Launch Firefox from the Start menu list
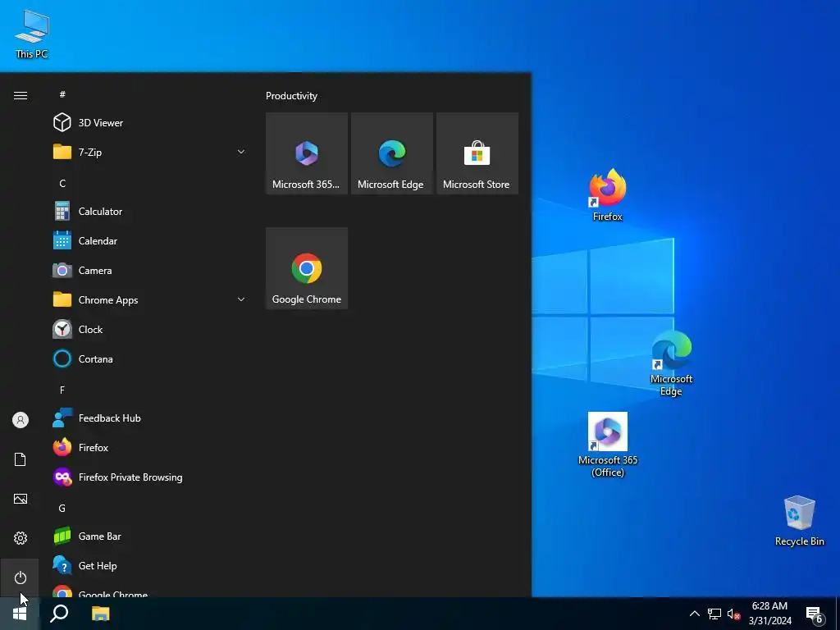 click(149, 447)
